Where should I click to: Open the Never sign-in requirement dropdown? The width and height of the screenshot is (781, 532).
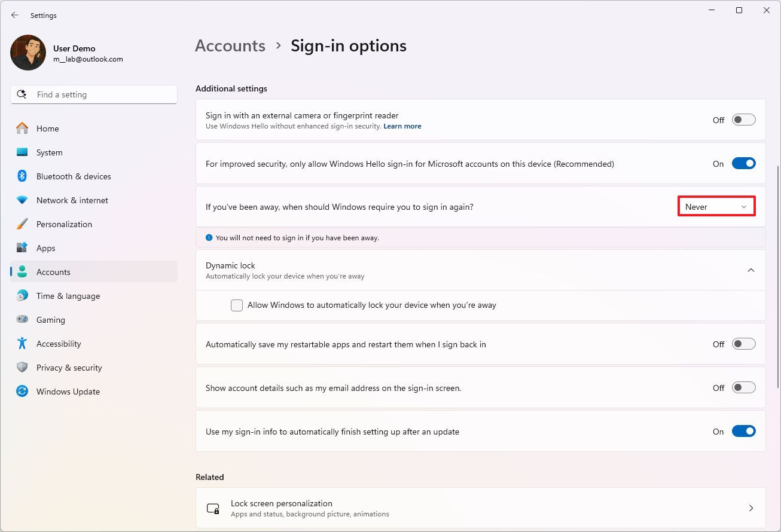(716, 206)
